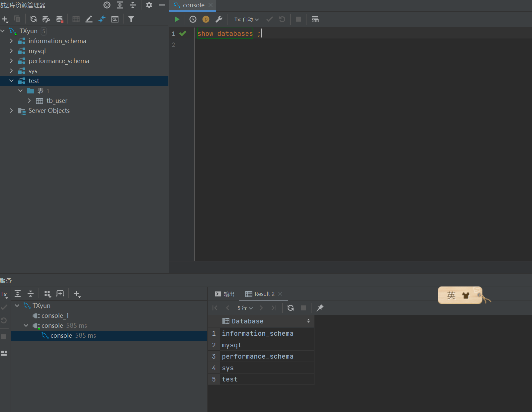Reload the result grid page
The height and width of the screenshot is (412, 532).
coord(291,308)
